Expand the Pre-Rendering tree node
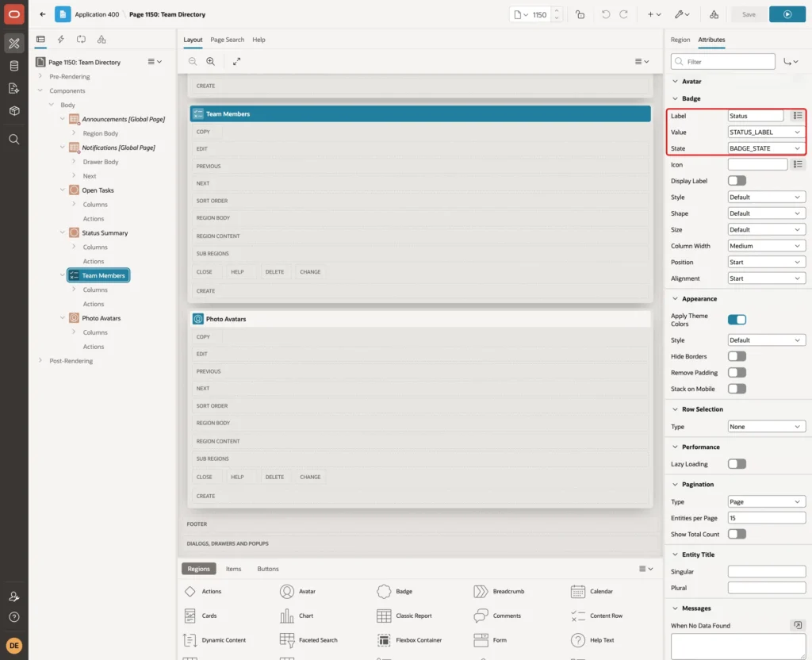812x660 pixels. click(x=40, y=76)
